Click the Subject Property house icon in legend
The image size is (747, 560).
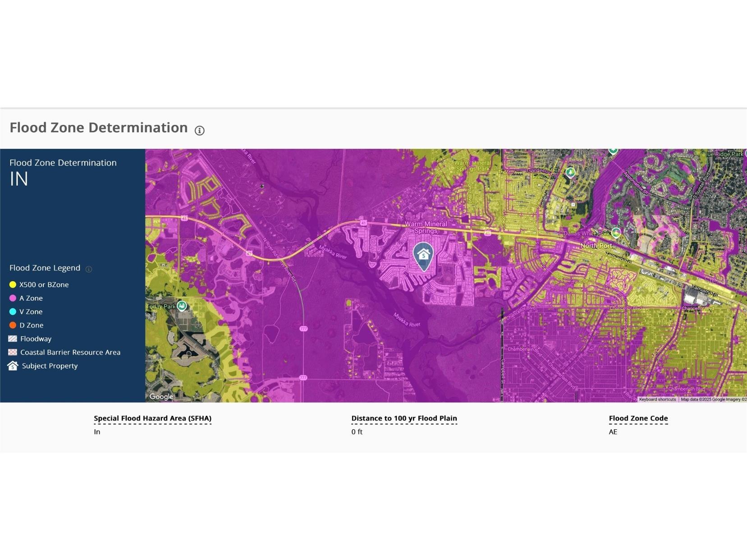pos(13,366)
